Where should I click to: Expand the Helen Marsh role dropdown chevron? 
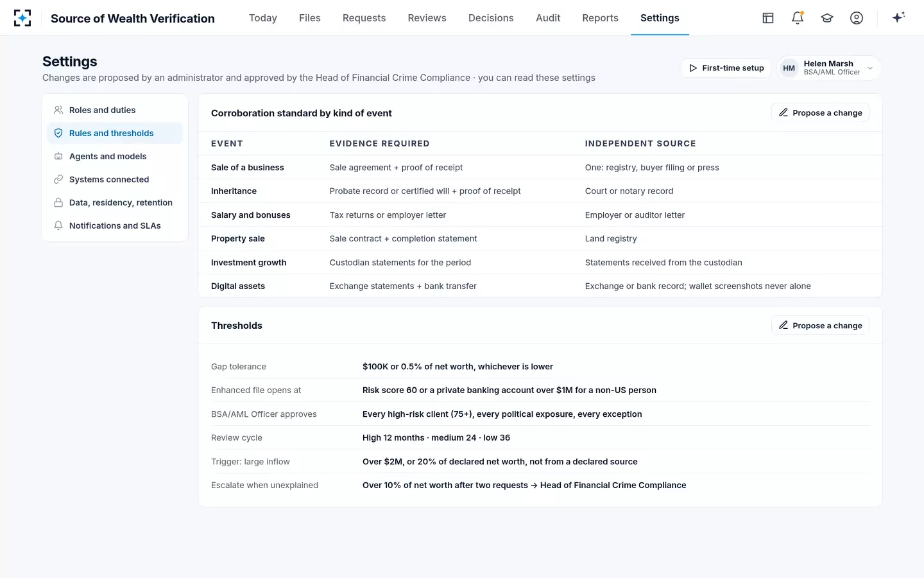tap(870, 68)
